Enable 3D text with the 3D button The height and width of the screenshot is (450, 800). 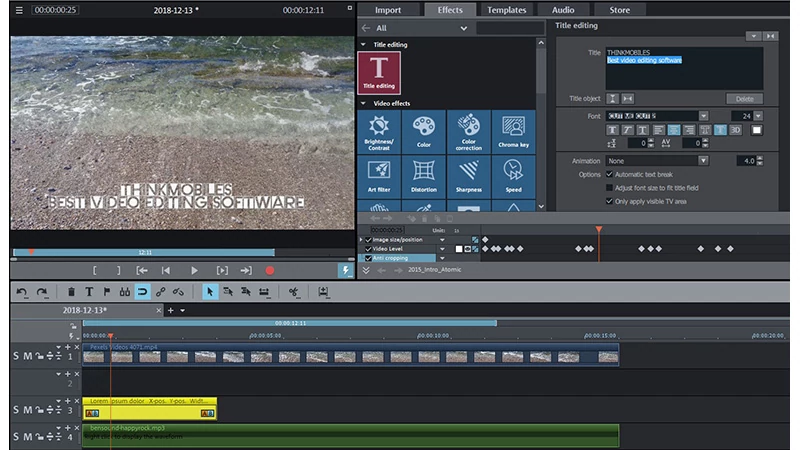tap(735, 130)
